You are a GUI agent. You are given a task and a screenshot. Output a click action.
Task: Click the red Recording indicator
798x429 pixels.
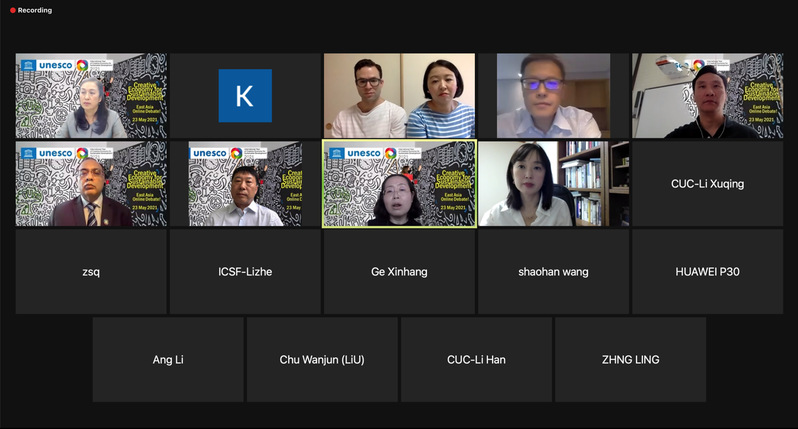(x=31, y=10)
